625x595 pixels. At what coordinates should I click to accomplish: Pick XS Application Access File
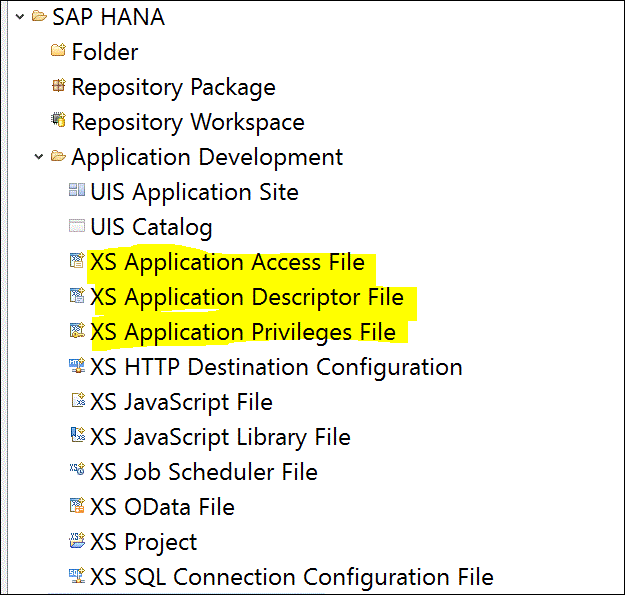(228, 263)
